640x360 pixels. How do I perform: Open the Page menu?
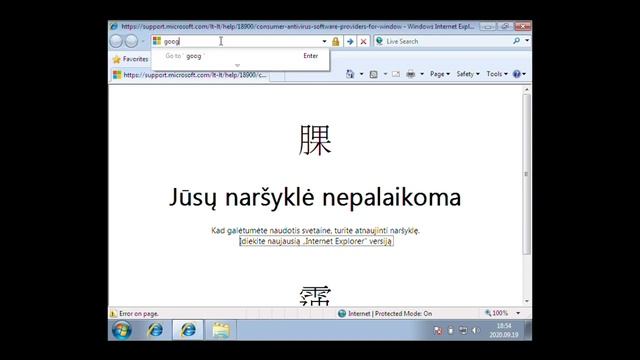(x=440, y=74)
